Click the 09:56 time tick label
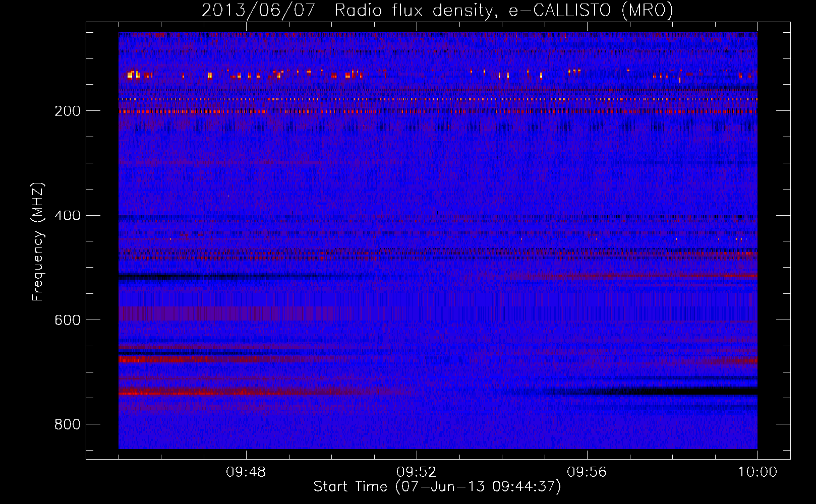This screenshot has height=504, width=816. click(587, 472)
